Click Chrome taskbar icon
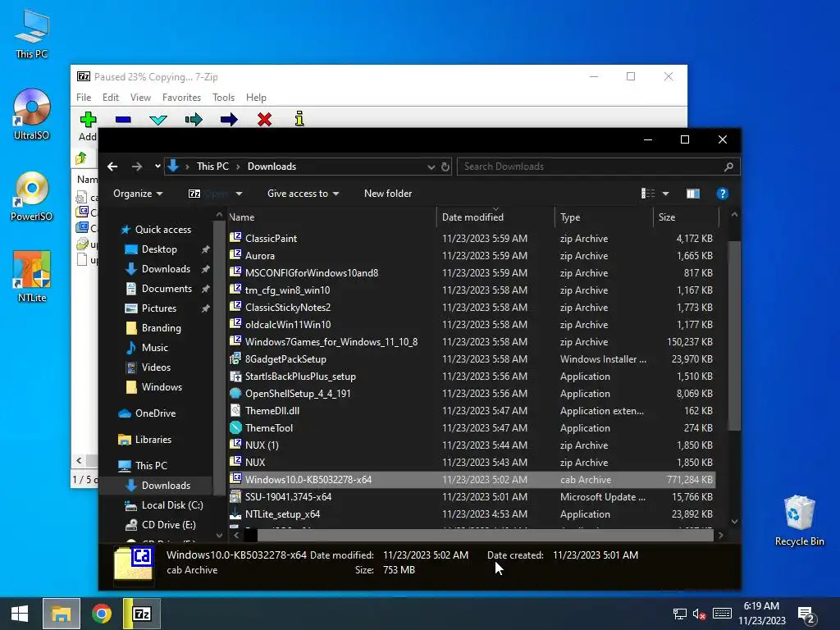 101,614
